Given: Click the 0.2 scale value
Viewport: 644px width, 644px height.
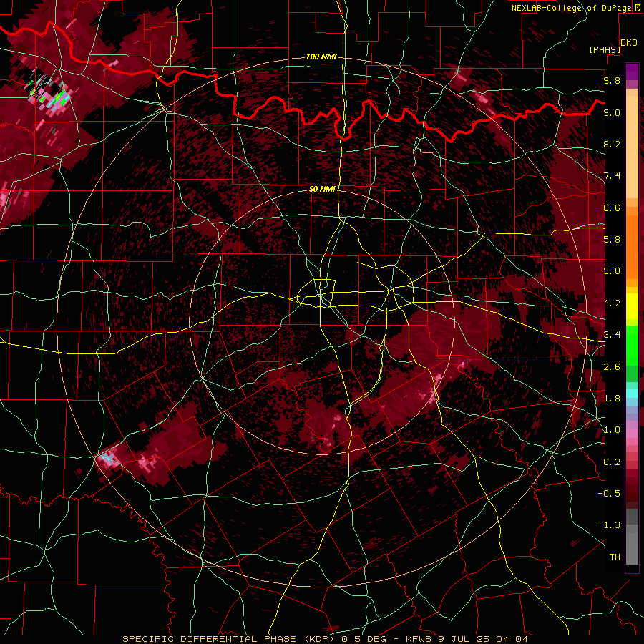Looking at the screenshot, I should click(612, 462).
